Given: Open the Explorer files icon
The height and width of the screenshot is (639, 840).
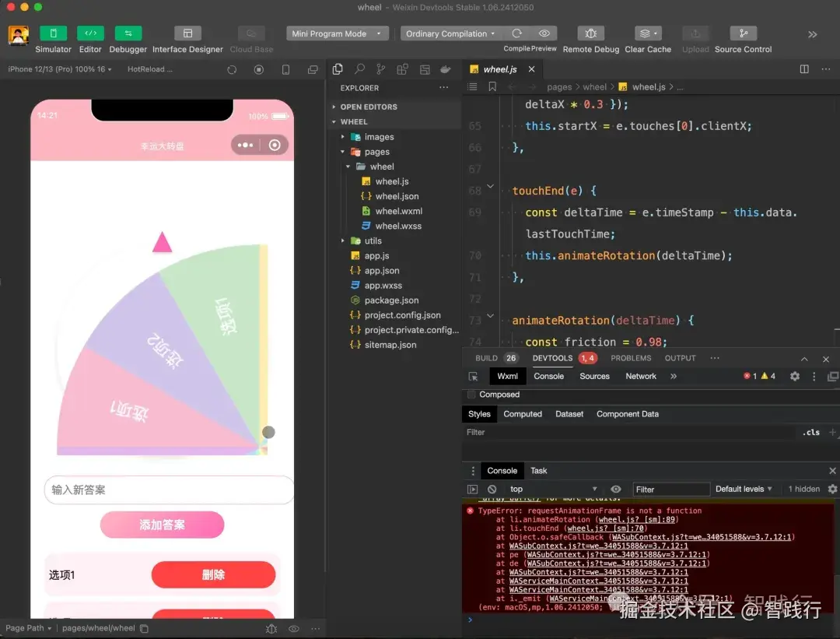Looking at the screenshot, I should coord(338,69).
